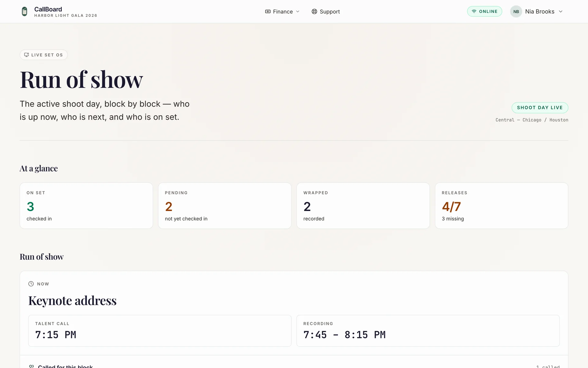This screenshot has width=588, height=368.
Task: Open the Support page
Action: click(326, 12)
